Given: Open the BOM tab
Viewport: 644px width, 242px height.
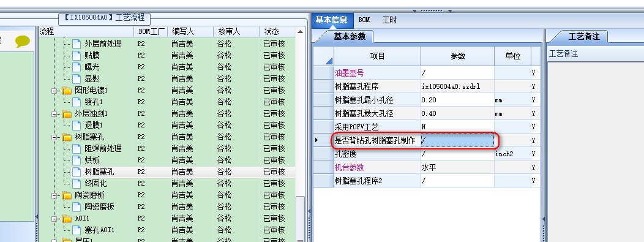Looking at the screenshot, I should tap(364, 20).
